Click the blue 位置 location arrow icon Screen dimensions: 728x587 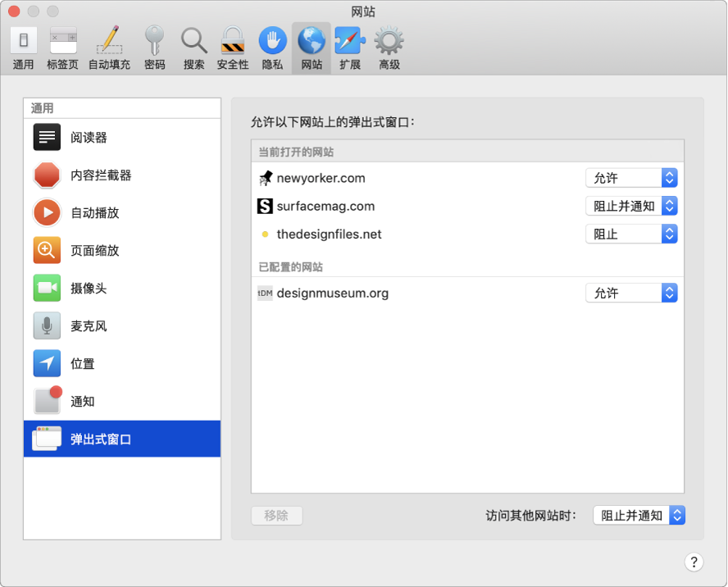point(47,363)
